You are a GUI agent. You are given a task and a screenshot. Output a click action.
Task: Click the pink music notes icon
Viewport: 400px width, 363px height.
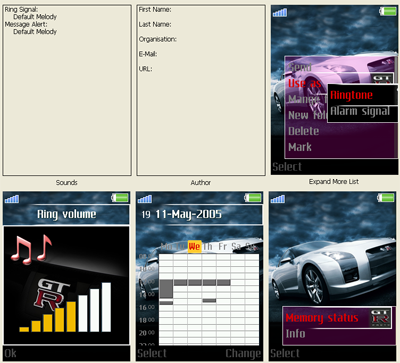(x=31, y=250)
